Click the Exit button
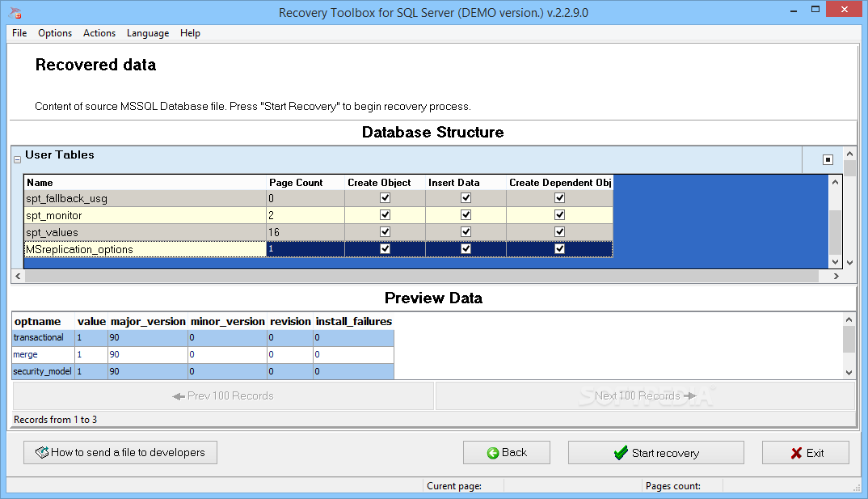 click(806, 452)
